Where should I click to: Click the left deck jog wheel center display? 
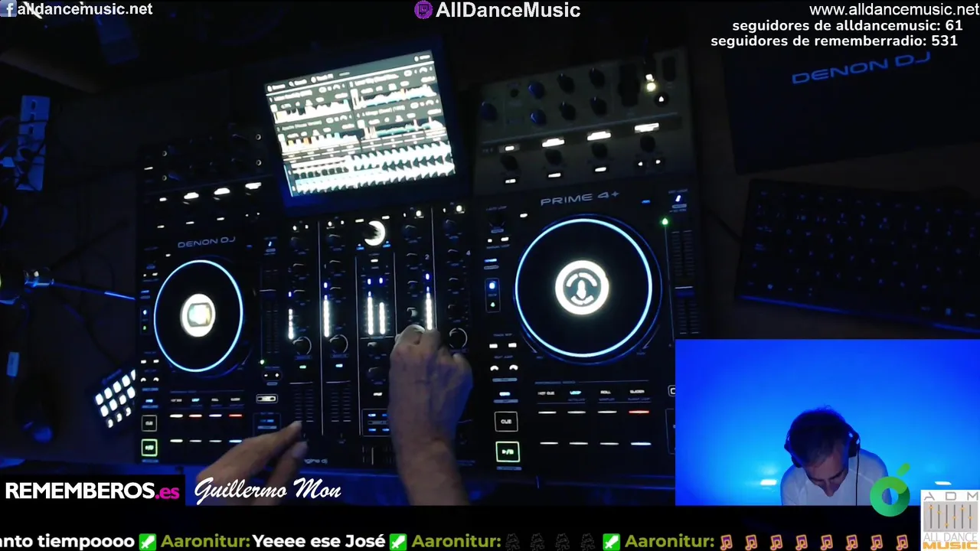pos(198,315)
